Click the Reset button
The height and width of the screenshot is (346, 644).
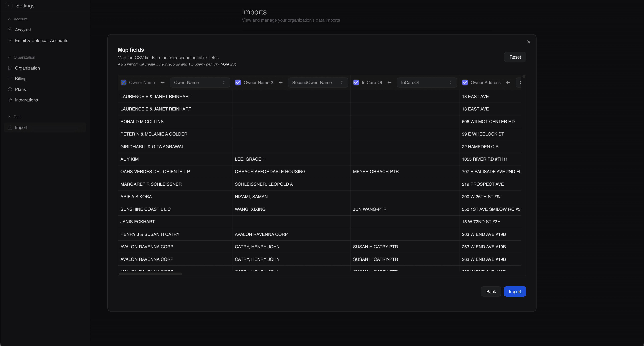515,57
